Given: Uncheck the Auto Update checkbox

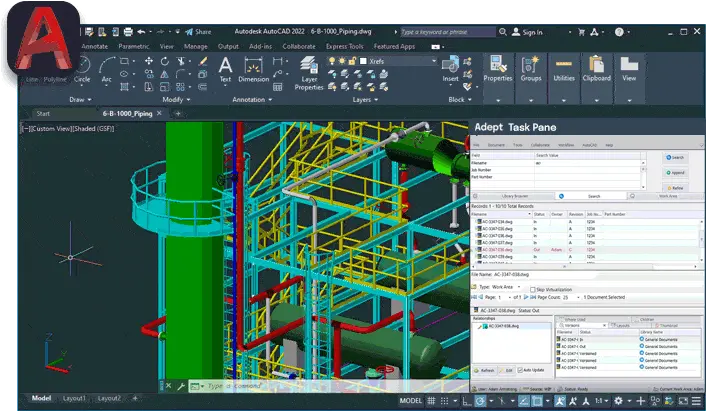Looking at the screenshot, I should 520,370.
